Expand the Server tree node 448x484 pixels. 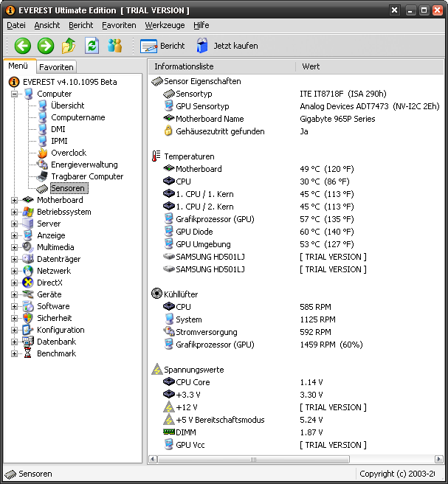14,224
